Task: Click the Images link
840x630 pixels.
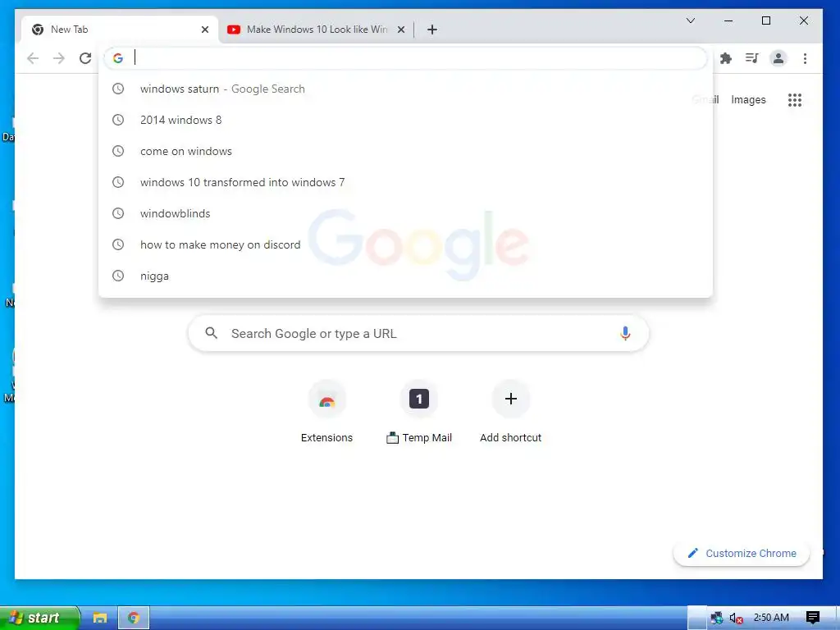Action: click(748, 99)
